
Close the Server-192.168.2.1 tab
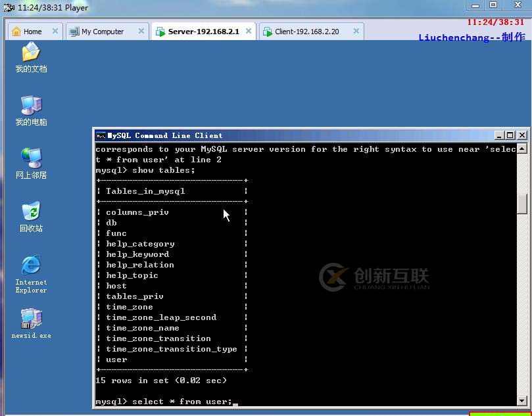(249, 31)
